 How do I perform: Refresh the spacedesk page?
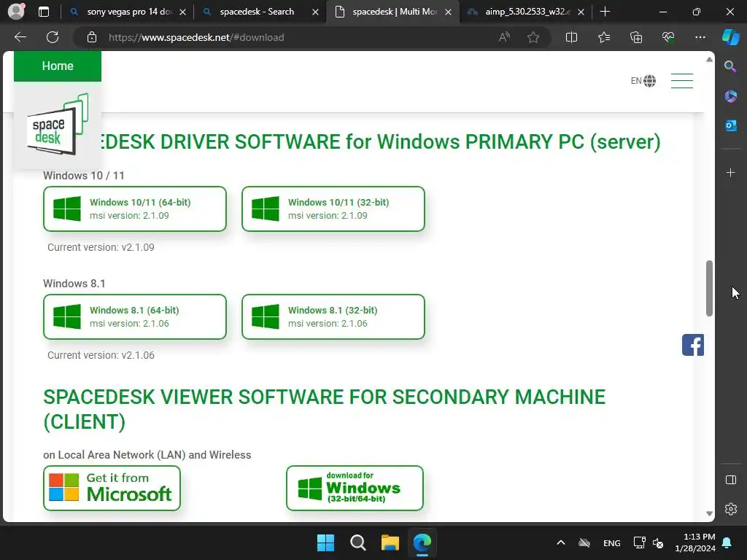53,37
